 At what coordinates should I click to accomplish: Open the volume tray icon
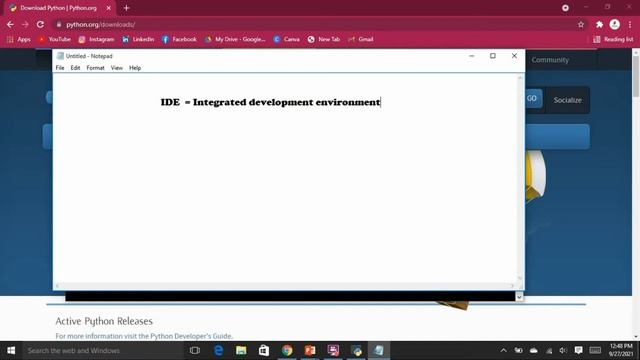coord(563,351)
